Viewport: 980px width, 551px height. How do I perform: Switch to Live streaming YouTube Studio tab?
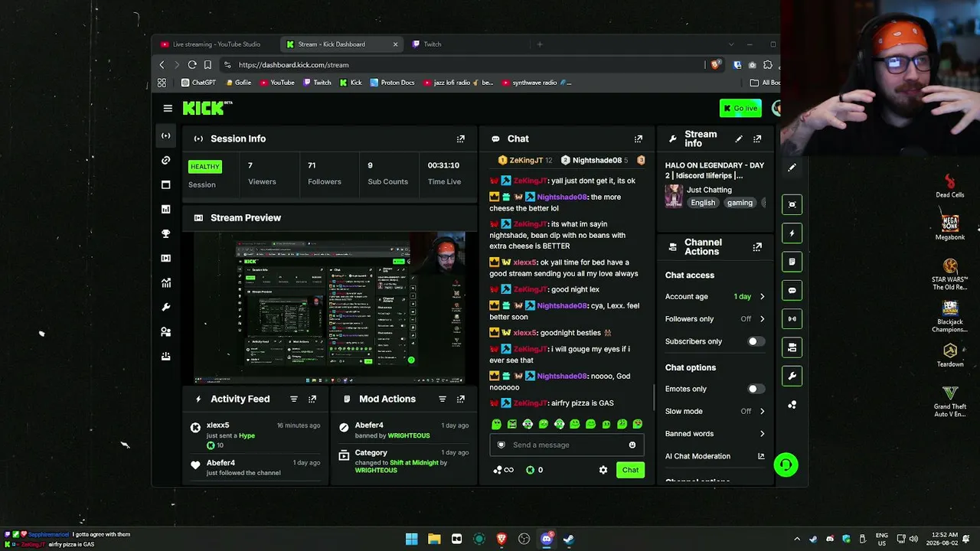(214, 44)
